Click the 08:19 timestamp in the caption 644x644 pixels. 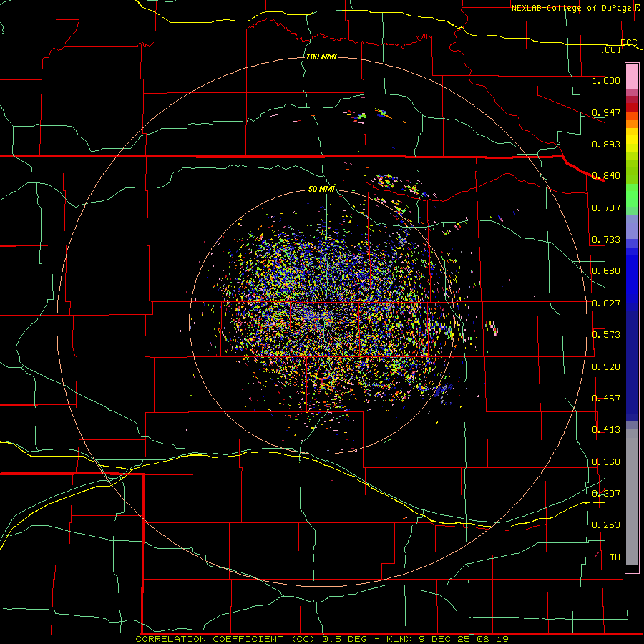pos(493,639)
